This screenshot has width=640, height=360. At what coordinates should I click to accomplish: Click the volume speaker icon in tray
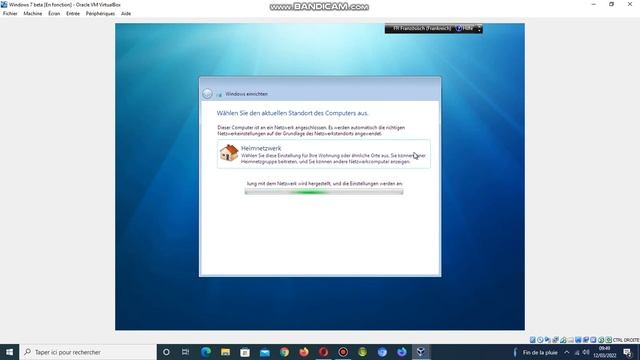click(x=586, y=352)
